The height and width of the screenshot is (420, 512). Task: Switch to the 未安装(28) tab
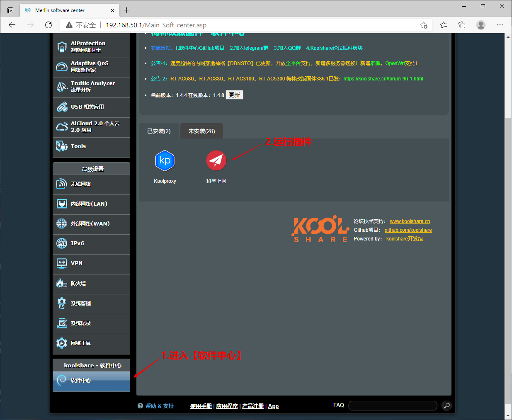coord(201,131)
